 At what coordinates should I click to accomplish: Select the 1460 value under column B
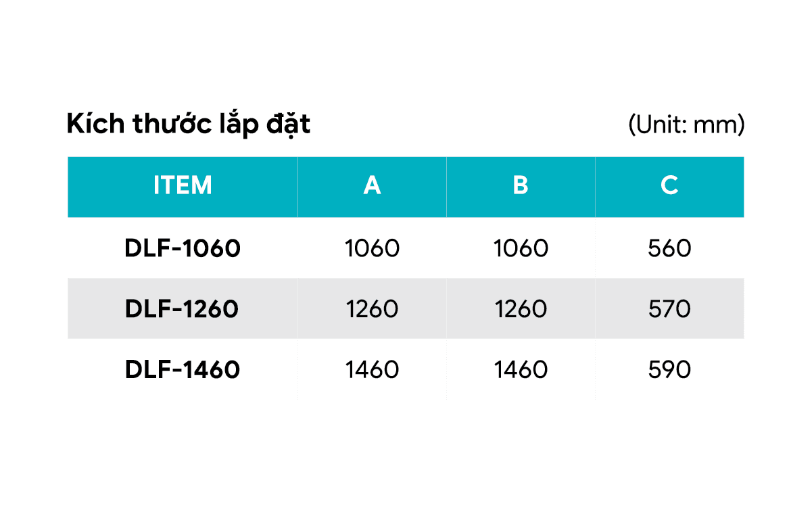click(x=521, y=370)
